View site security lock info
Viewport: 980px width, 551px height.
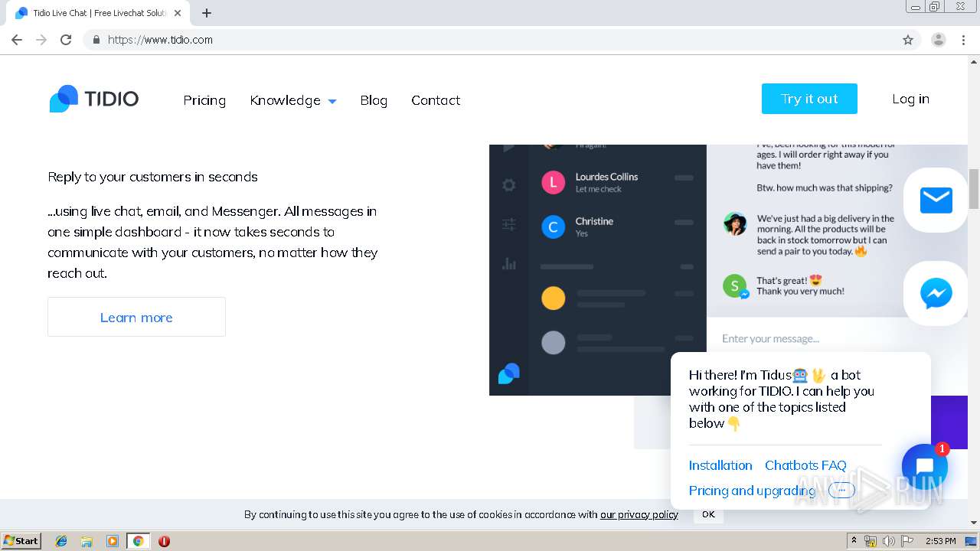click(96, 40)
